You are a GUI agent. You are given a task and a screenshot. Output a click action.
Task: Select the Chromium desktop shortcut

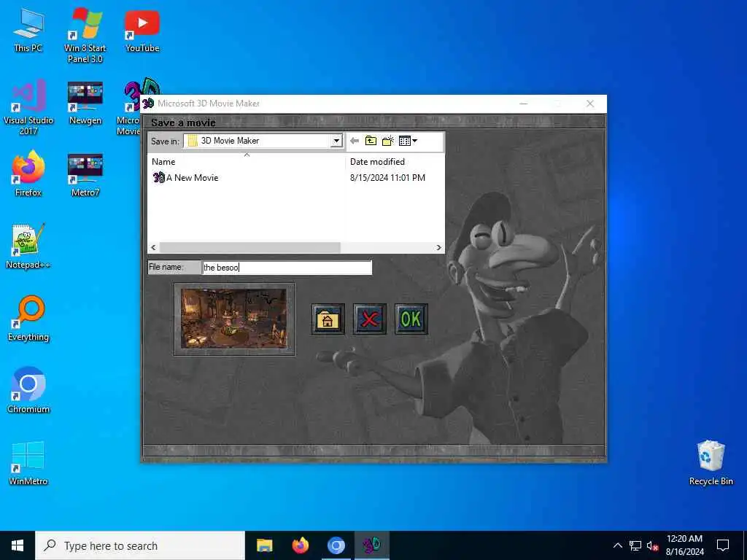[28, 391]
